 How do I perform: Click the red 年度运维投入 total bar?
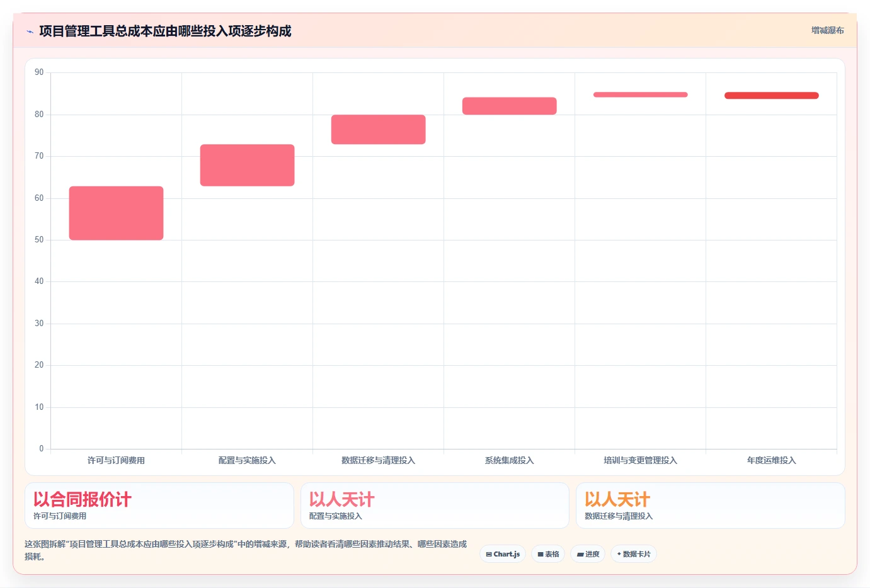(x=771, y=96)
